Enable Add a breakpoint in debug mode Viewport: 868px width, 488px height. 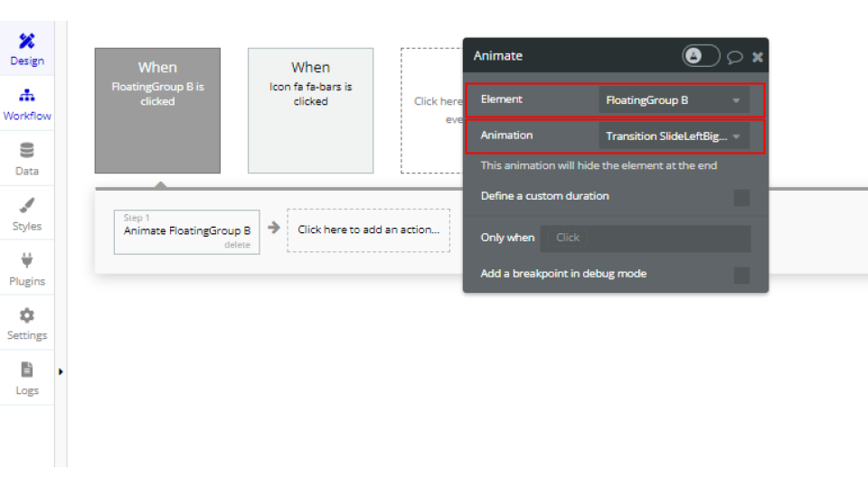[x=741, y=275]
